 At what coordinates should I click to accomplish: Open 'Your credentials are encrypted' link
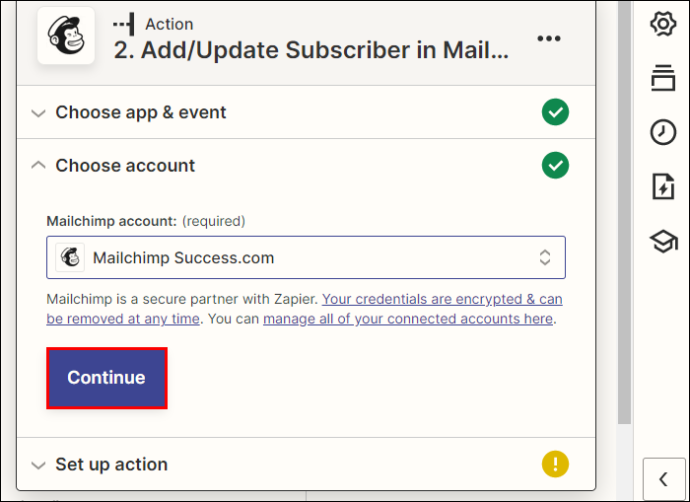point(304,309)
